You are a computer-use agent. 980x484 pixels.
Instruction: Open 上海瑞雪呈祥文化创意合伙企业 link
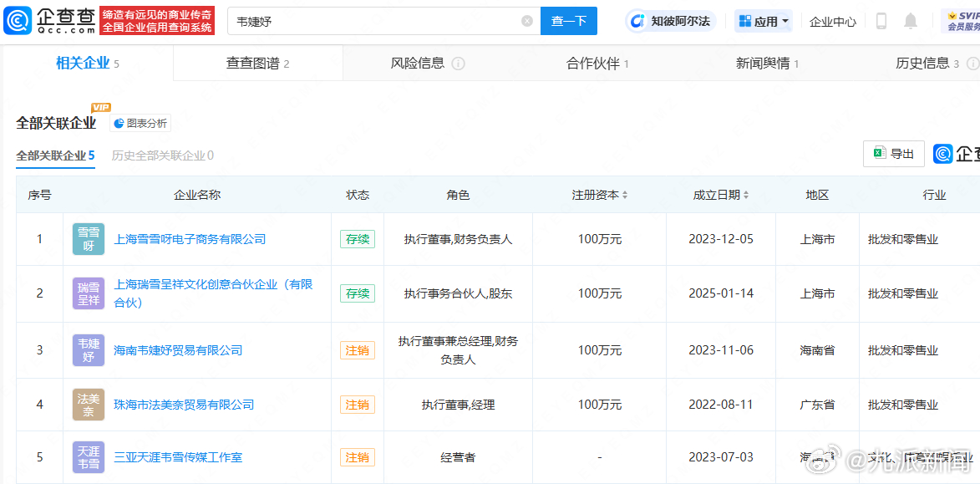tap(213, 293)
